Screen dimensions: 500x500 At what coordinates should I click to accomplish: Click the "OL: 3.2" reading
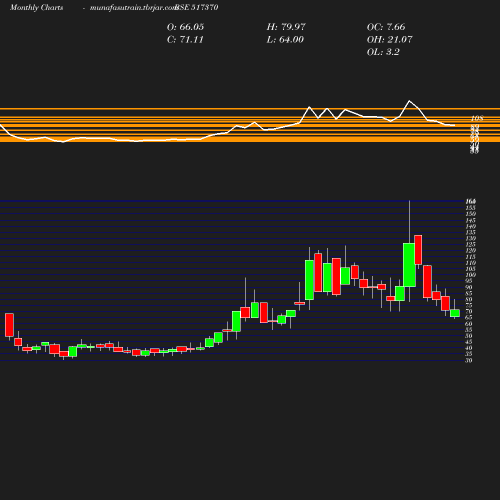click(383, 52)
